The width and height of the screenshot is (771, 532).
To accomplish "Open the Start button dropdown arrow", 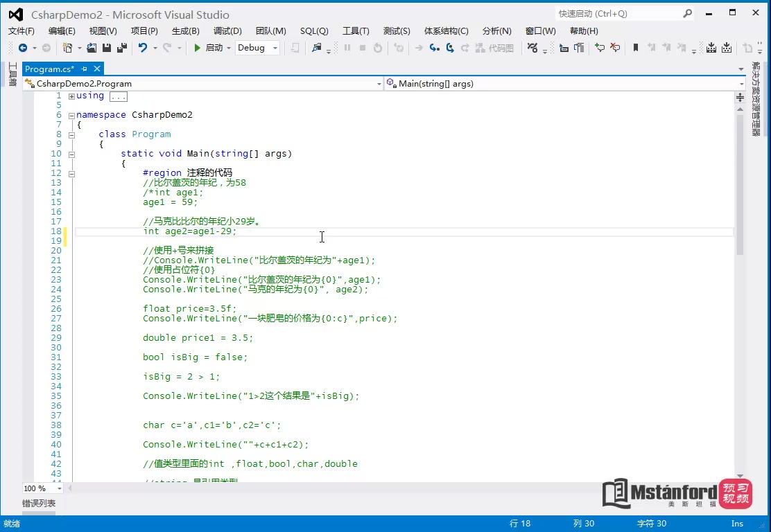I will [229, 48].
